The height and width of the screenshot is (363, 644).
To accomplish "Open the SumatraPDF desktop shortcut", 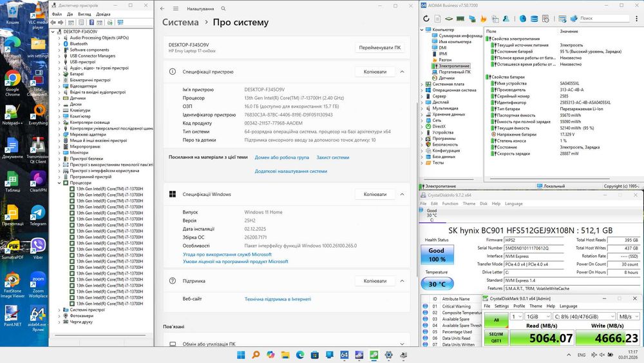I will (12, 248).
